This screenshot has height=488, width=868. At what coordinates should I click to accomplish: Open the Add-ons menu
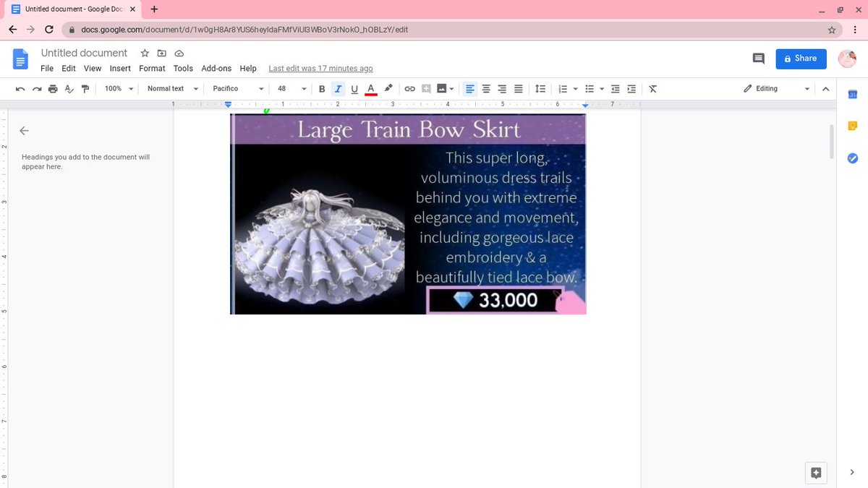pos(216,69)
